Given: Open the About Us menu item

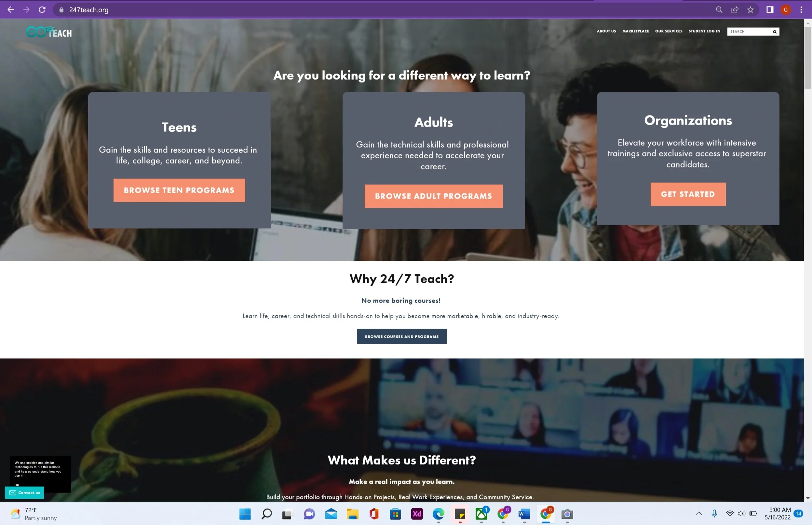Looking at the screenshot, I should coord(606,31).
